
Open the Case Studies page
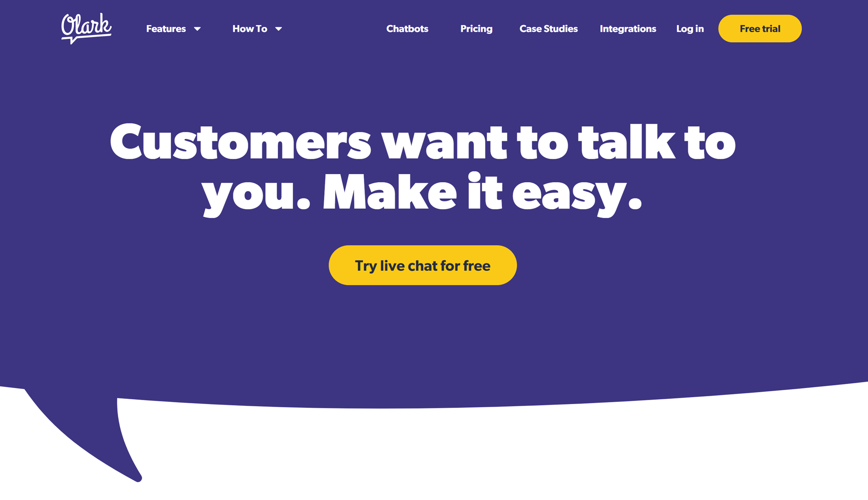[548, 28]
